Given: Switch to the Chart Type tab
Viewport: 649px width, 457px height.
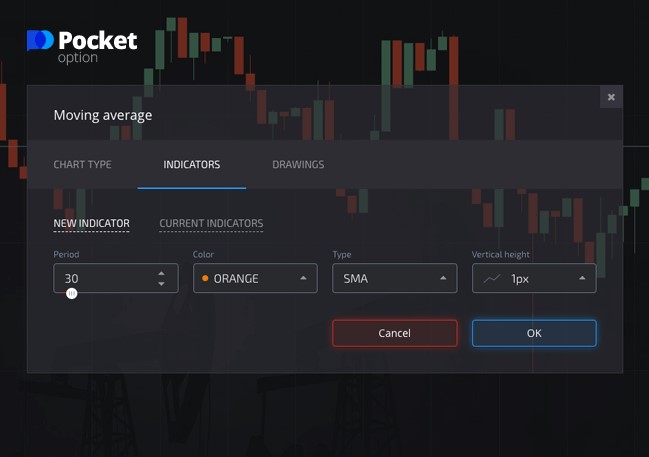Looking at the screenshot, I should (82, 165).
